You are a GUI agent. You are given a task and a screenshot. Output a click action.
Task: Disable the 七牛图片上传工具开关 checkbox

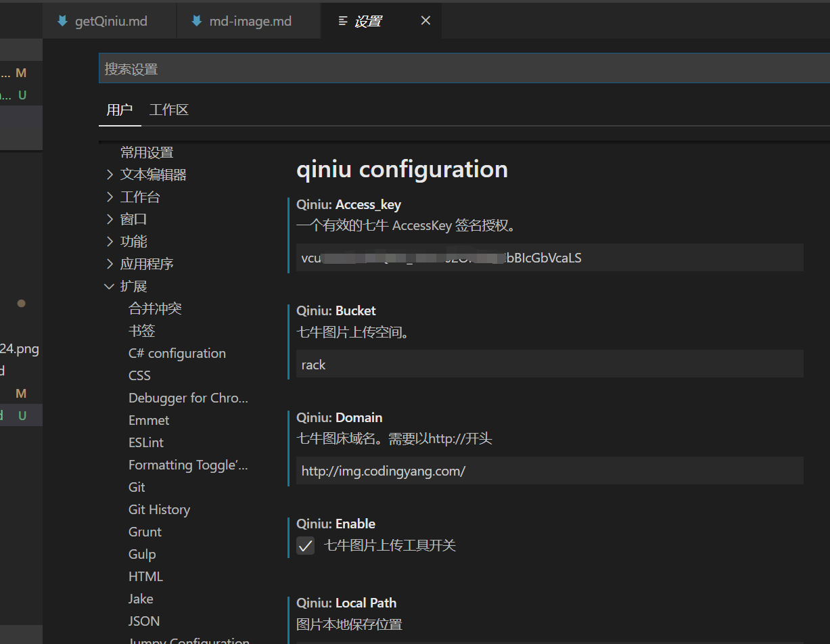[305, 545]
